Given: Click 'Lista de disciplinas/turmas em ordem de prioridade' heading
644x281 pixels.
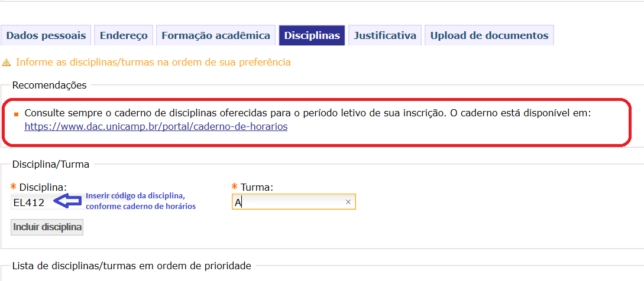Looking at the screenshot, I should pos(132,266).
